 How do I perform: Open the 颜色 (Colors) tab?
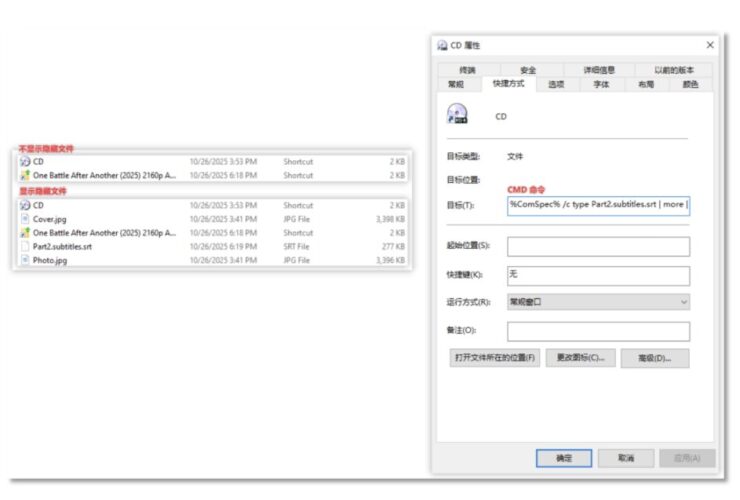coord(690,85)
